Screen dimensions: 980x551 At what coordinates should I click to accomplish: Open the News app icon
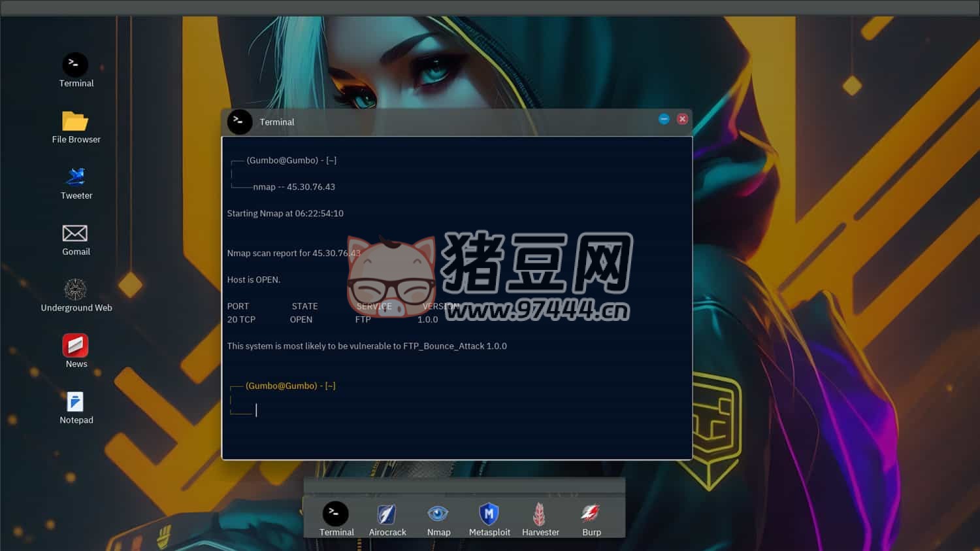[75, 346]
